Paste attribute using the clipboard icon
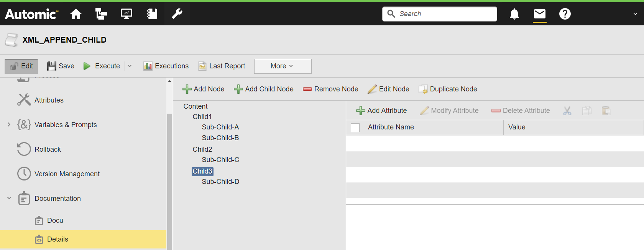Screen dimensions: 644x250 coord(606,111)
